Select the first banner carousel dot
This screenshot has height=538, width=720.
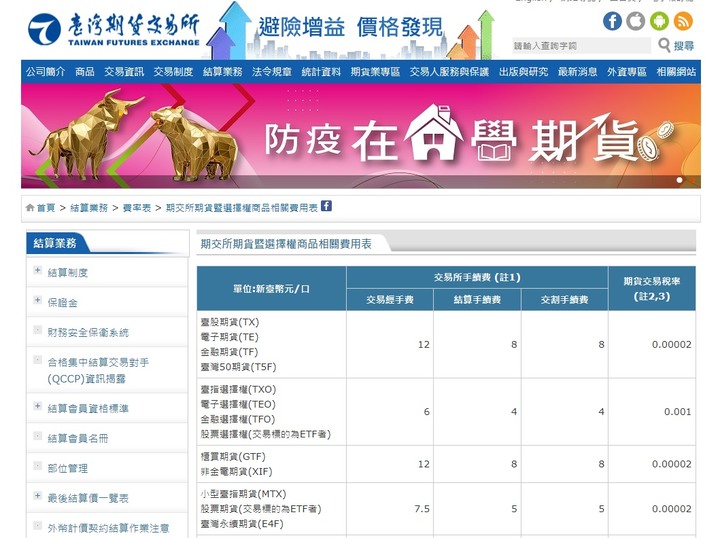pyautogui.click(x=680, y=180)
